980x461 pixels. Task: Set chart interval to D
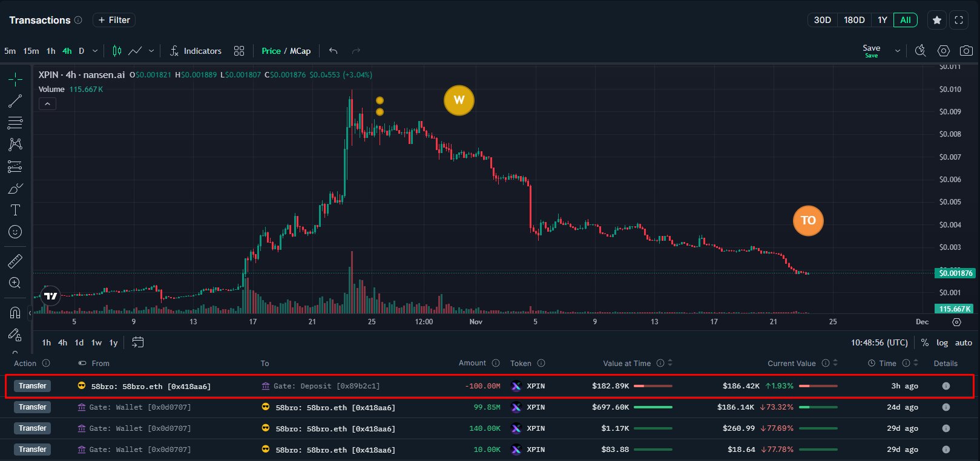point(81,51)
